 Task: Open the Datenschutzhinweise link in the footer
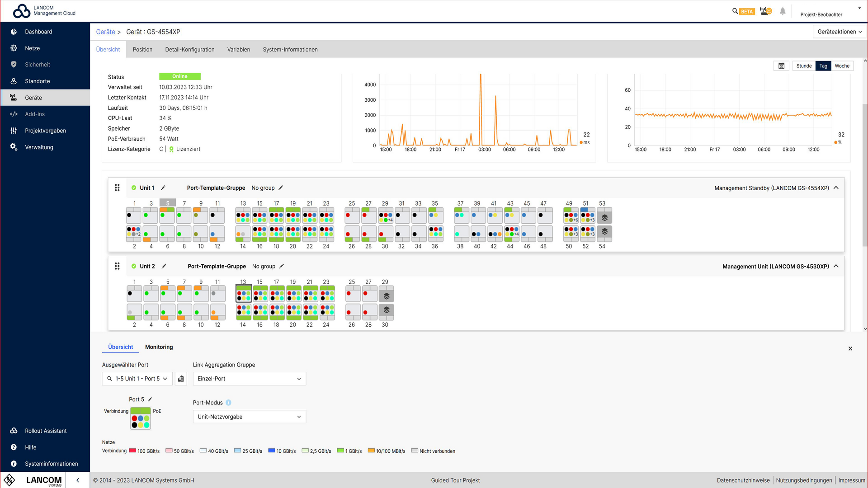tap(743, 480)
